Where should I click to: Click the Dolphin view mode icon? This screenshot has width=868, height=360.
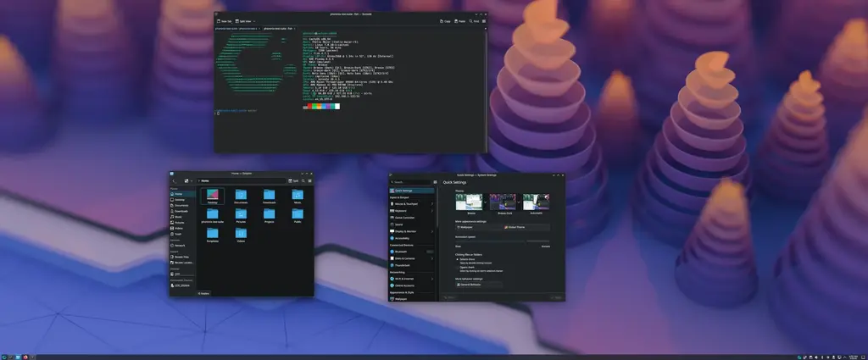[x=186, y=180]
